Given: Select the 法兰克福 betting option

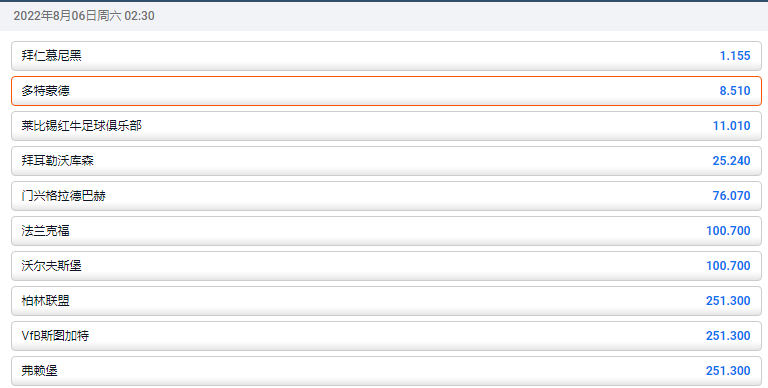Looking at the screenshot, I should tap(386, 231).
